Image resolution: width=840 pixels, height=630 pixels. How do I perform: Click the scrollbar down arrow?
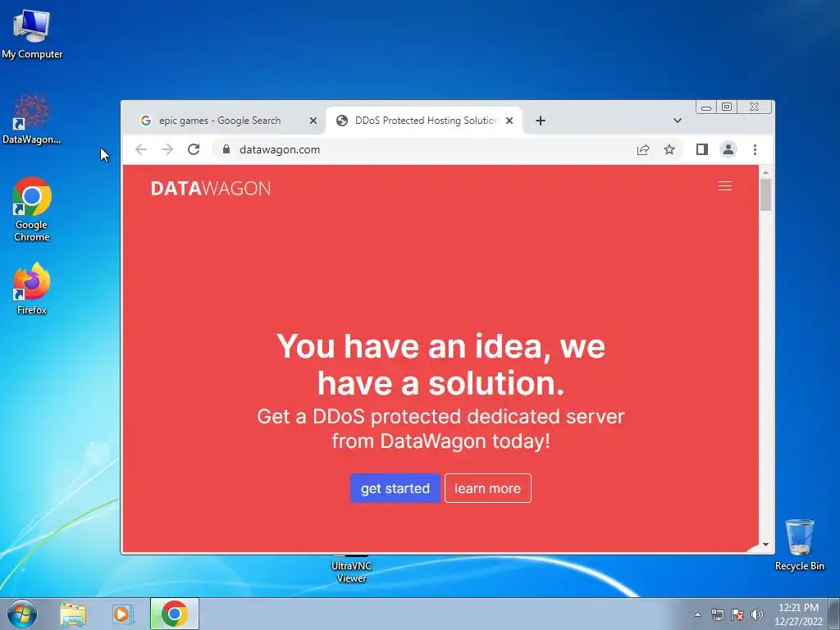click(765, 545)
